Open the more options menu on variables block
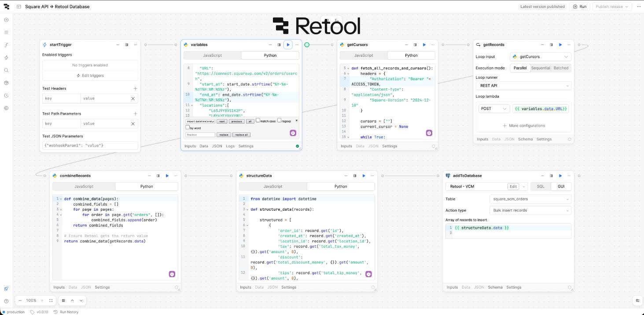 point(297,44)
